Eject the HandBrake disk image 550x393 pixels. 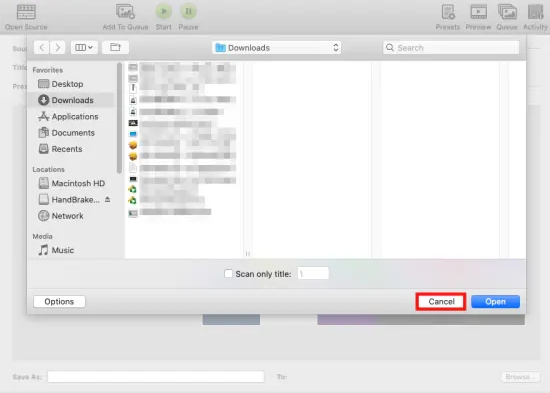point(107,199)
